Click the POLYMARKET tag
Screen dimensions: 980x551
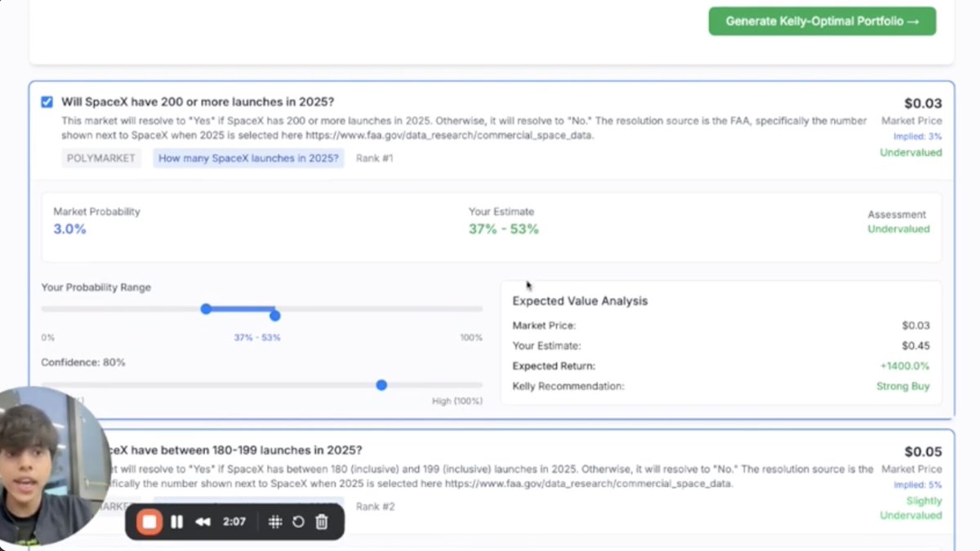point(101,158)
